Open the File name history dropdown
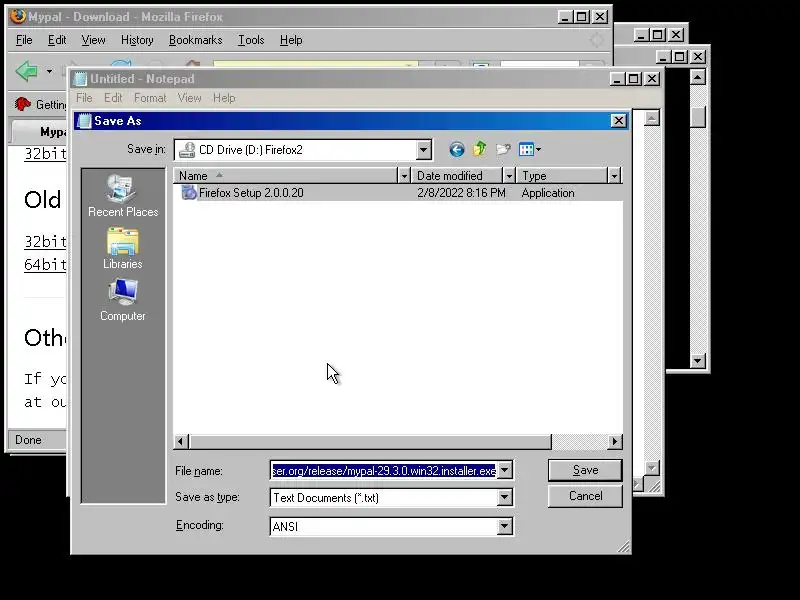 tap(505, 470)
